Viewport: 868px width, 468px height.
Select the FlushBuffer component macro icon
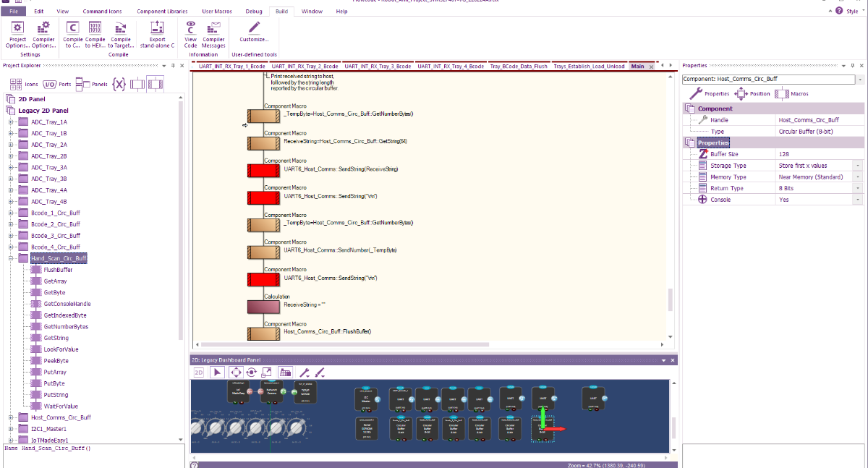(x=263, y=333)
